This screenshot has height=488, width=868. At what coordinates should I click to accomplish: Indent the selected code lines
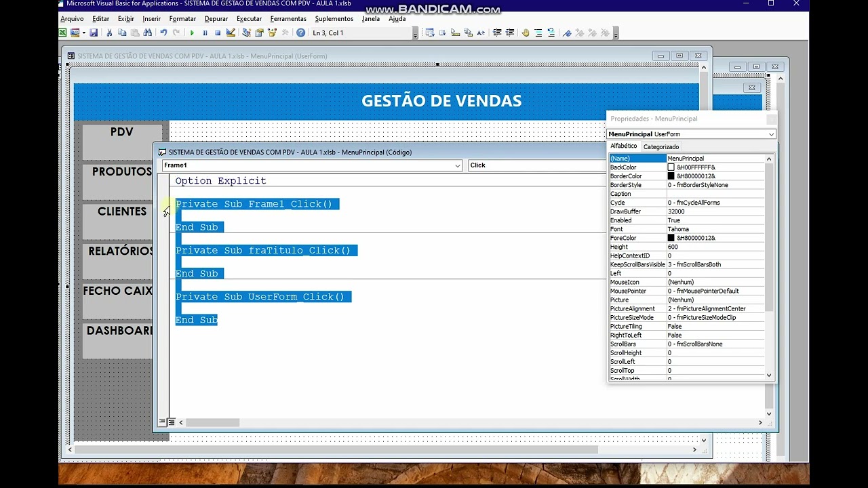pyautogui.click(x=496, y=33)
